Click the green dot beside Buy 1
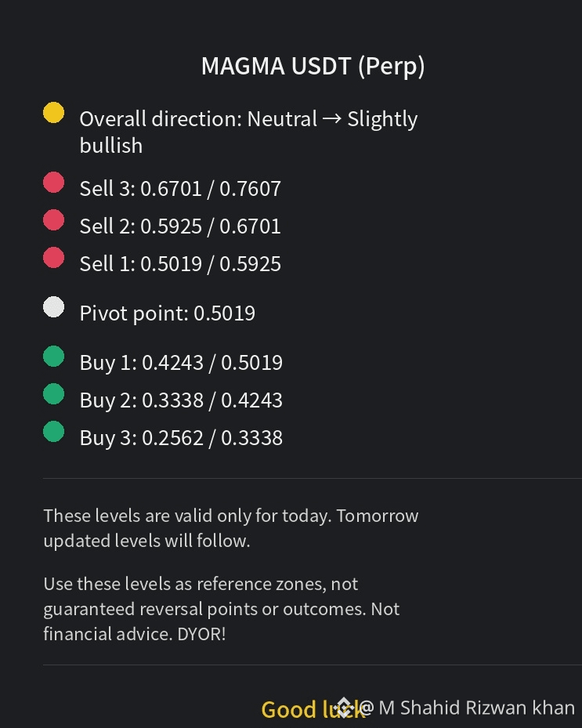This screenshot has height=728, width=582. (53, 356)
